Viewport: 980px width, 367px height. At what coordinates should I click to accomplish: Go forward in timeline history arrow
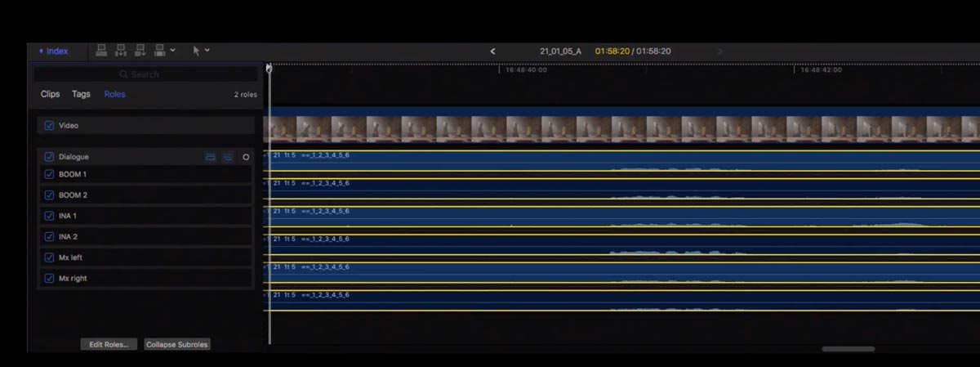pos(719,51)
